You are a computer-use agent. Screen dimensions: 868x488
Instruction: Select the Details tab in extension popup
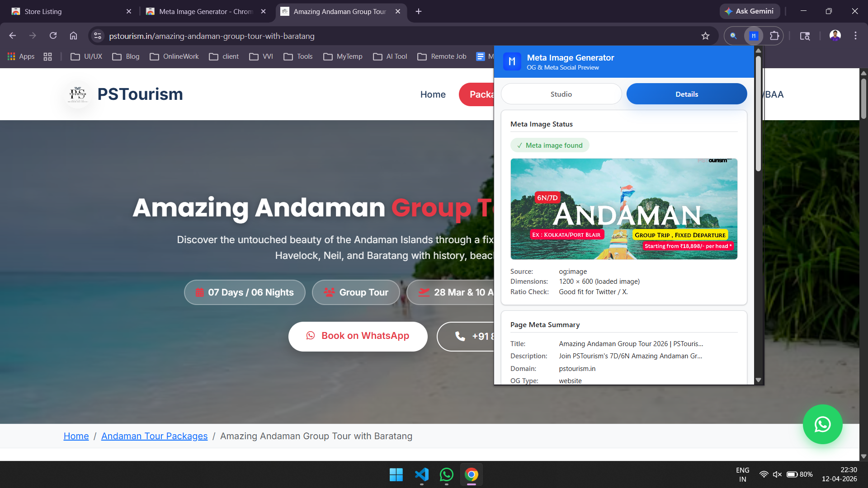[686, 94]
